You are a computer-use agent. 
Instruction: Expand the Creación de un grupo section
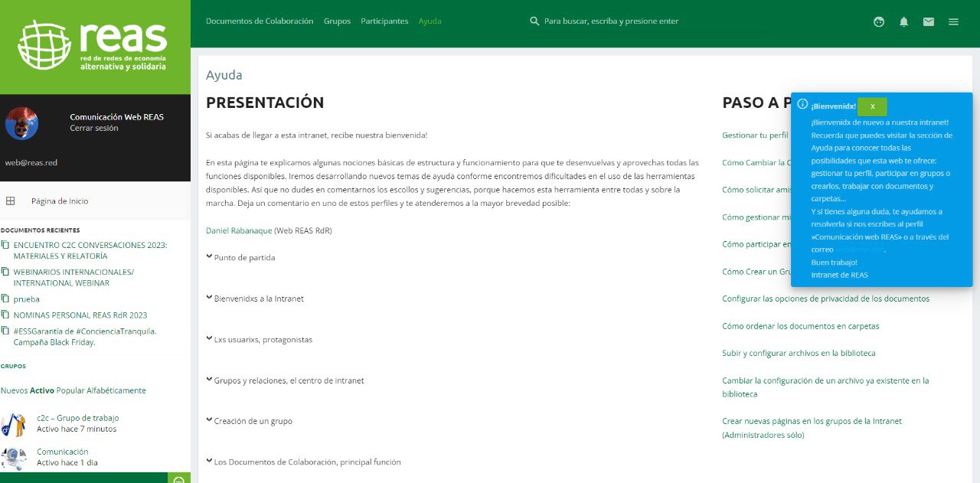(x=210, y=421)
